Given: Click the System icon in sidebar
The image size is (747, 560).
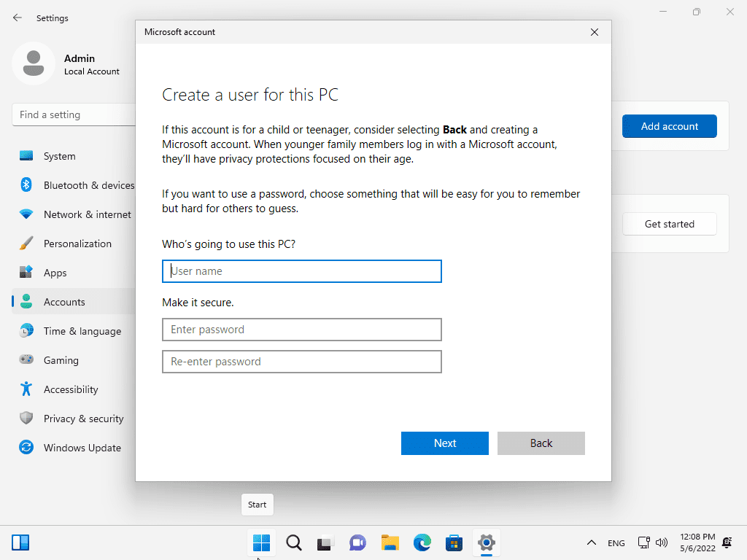Looking at the screenshot, I should coord(26,156).
